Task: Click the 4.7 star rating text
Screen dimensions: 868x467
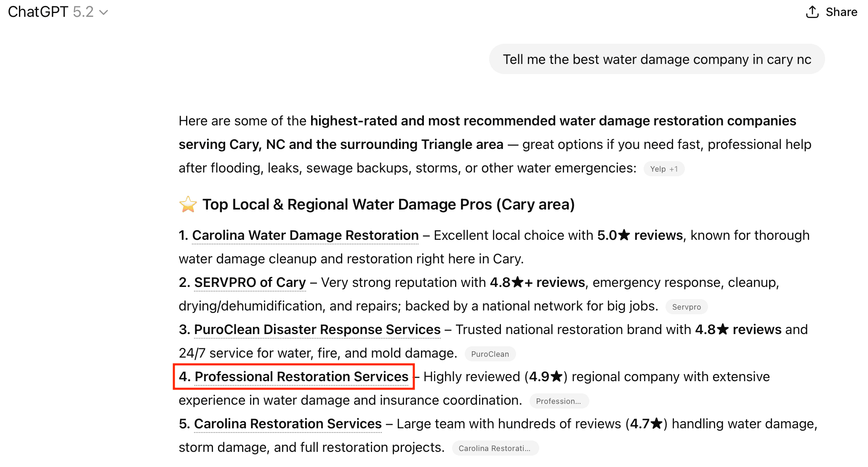Action: (646, 424)
